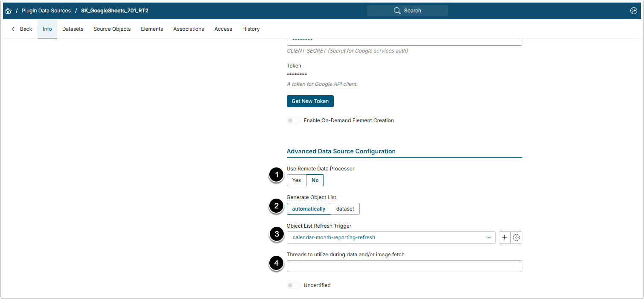This screenshot has width=644, height=299.
Task: Open the Source Objects tab
Action: pyautogui.click(x=112, y=29)
